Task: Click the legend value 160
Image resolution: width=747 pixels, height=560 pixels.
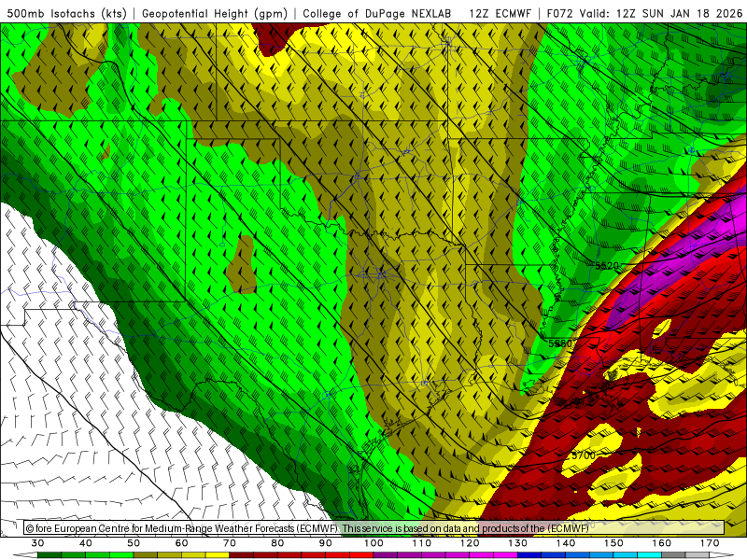Action: tap(662, 543)
